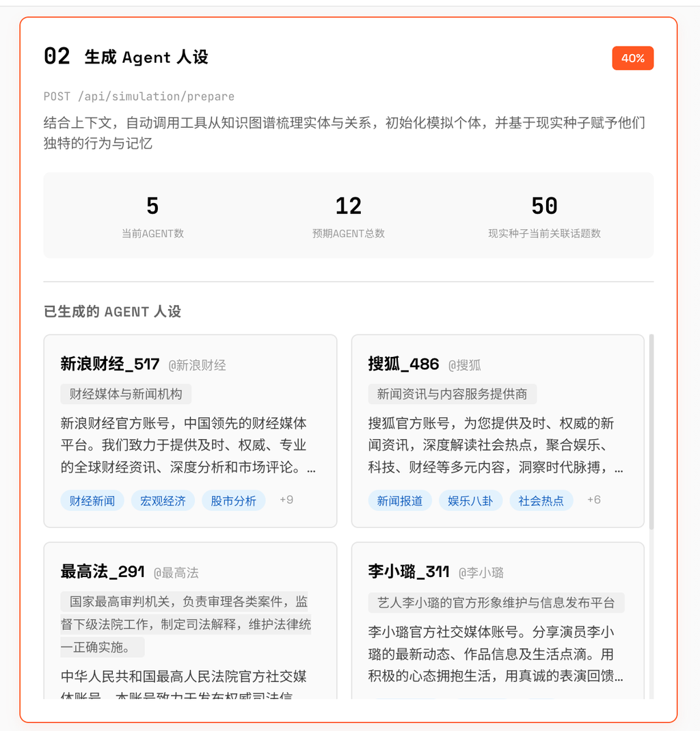The image size is (700, 731).
Task: Expand the +6 hidden tags on 搜狐 card
Action: 594,500
